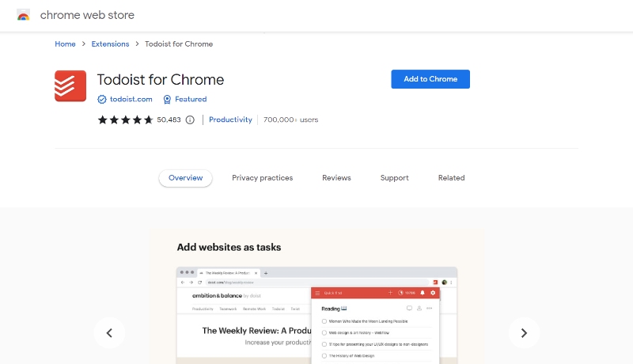The image size is (633, 364).
Task: Select the Support tab
Action: click(394, 178)
